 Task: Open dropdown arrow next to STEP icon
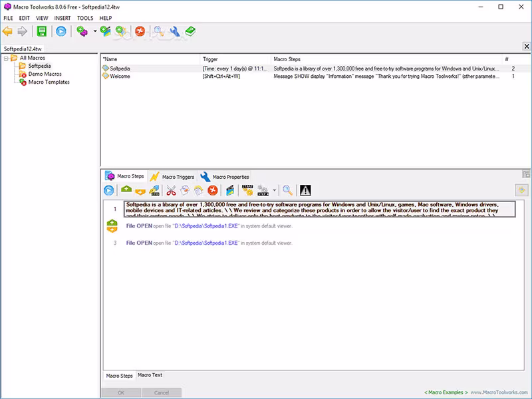click(x=274, y=190)
